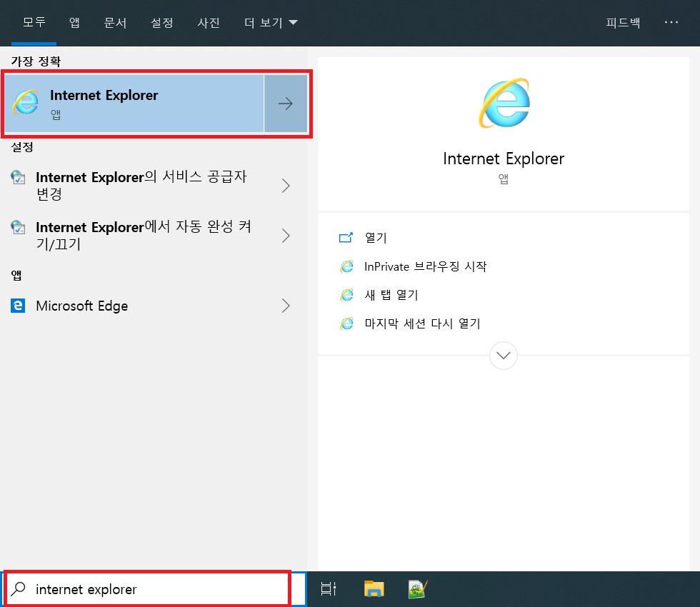700x607 pixels.
Task: Click IE icon beside InPrivate 브라우징 시작
Action: 346,266
